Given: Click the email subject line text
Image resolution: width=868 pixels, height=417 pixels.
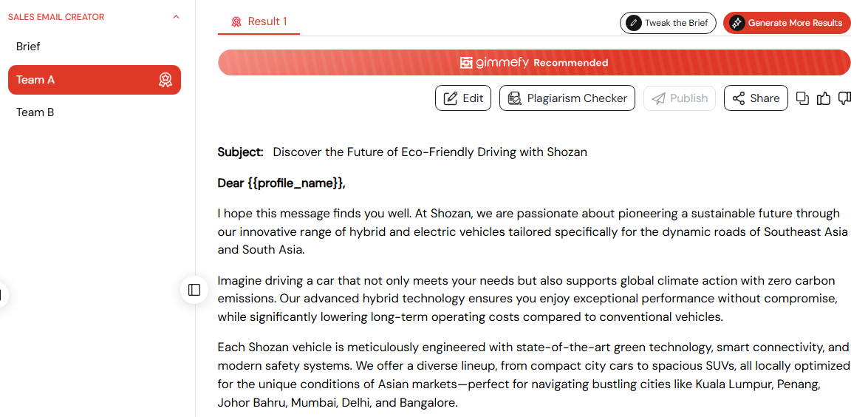Looking at the screenshot, I should pos(430,152).
